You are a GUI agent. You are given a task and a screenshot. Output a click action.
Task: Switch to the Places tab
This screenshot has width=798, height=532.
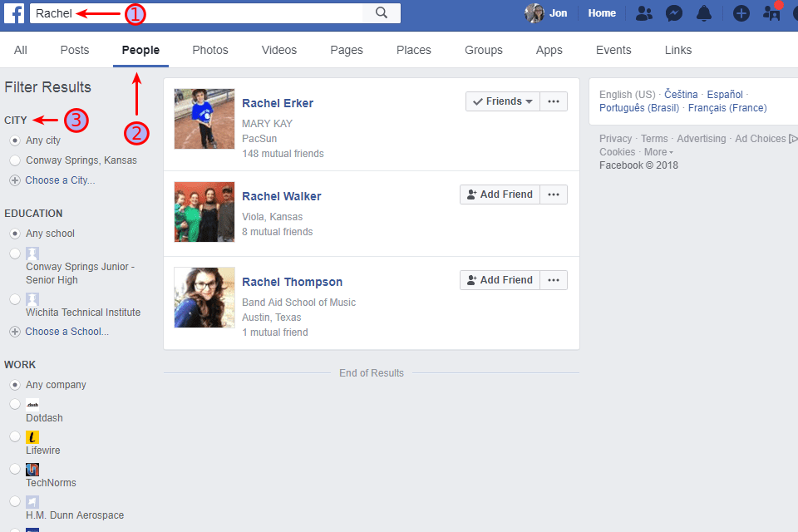pos(414,50)
